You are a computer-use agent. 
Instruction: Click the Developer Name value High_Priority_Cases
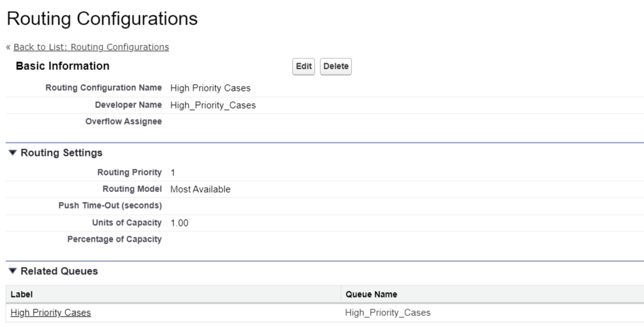(x=213, y=106)
